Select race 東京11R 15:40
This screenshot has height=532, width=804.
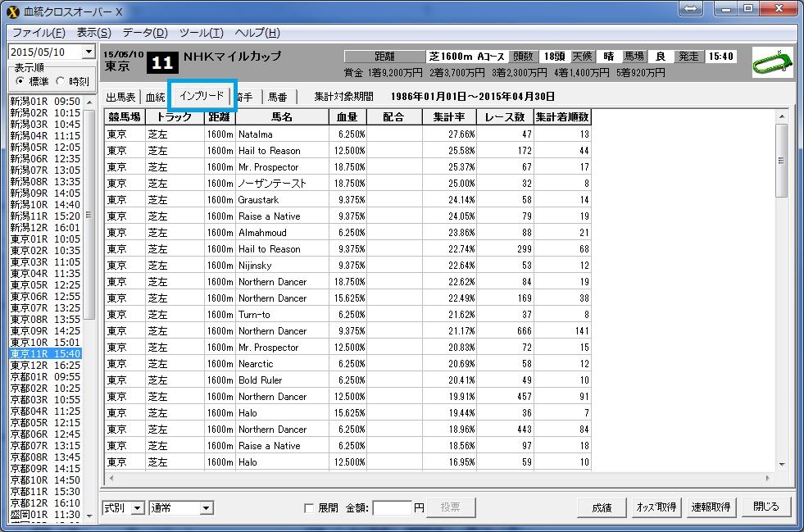(x=46, y=353)
